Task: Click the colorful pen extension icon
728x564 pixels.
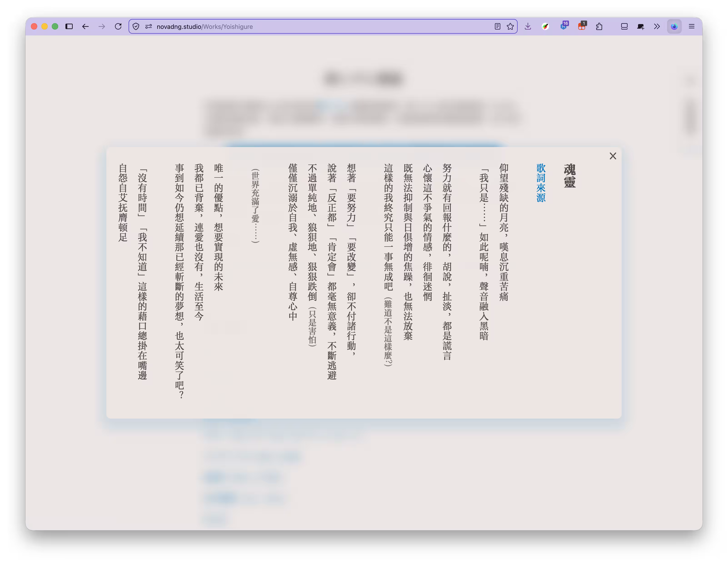Action: pyautogui.click(x=545, y=26)
